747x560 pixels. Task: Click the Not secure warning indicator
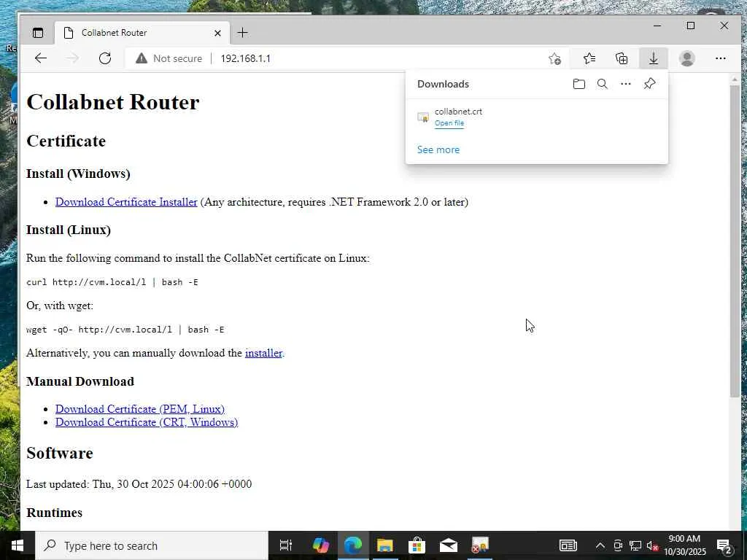pos(169,58)
